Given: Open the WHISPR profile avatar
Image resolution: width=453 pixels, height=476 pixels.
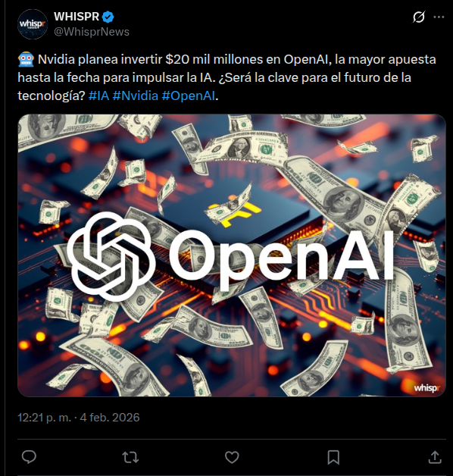Looking at the screenshot, I should tap(33, 24).
